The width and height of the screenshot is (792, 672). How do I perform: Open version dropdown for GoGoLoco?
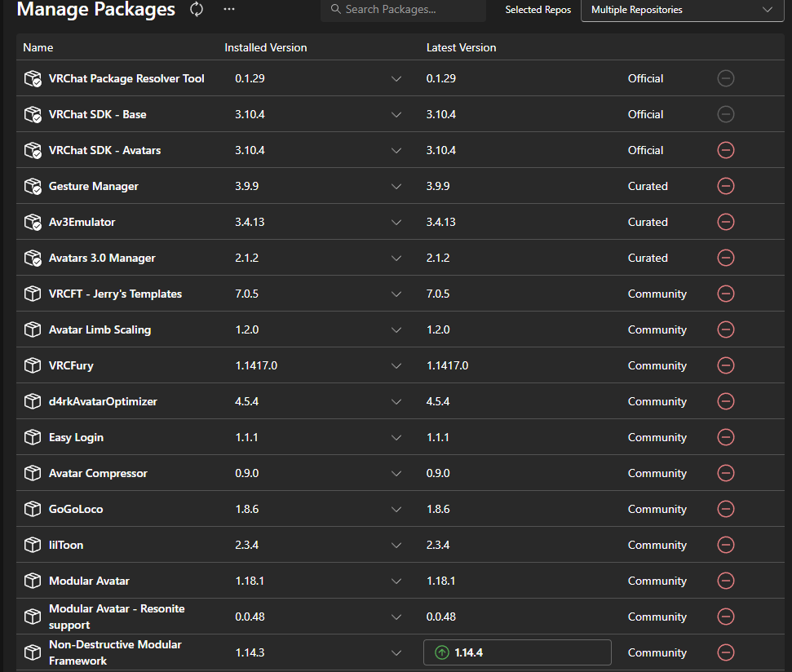point(396,509)
